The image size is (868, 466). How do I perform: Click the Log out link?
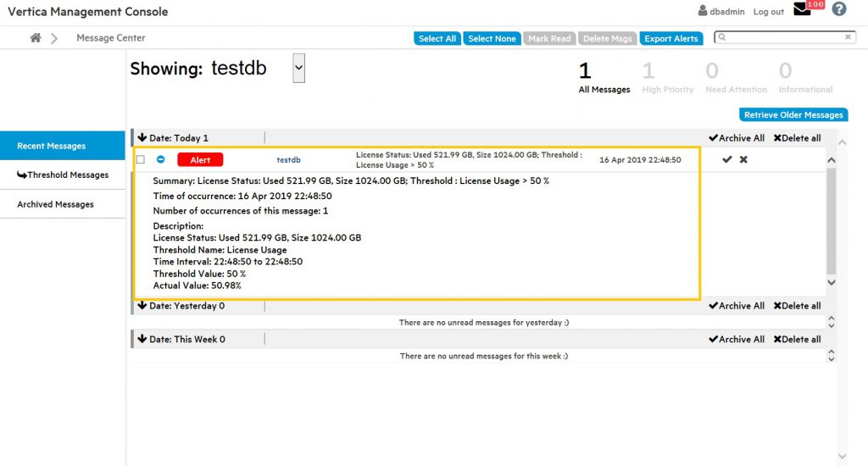point(768,12)
